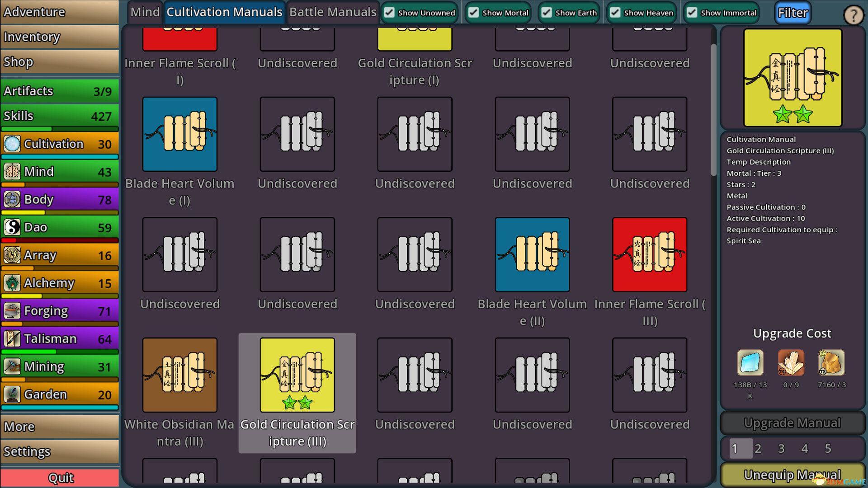Click the Alchemy cauldron icon
The height and width of the screenshot is (488, 868).
[x=11, y=283]
